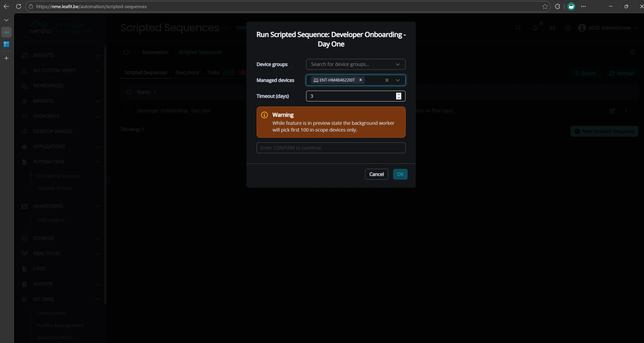Open the Endpoints section icon
Viewport: 644px width, 343px height.
[x=24, y=116]
